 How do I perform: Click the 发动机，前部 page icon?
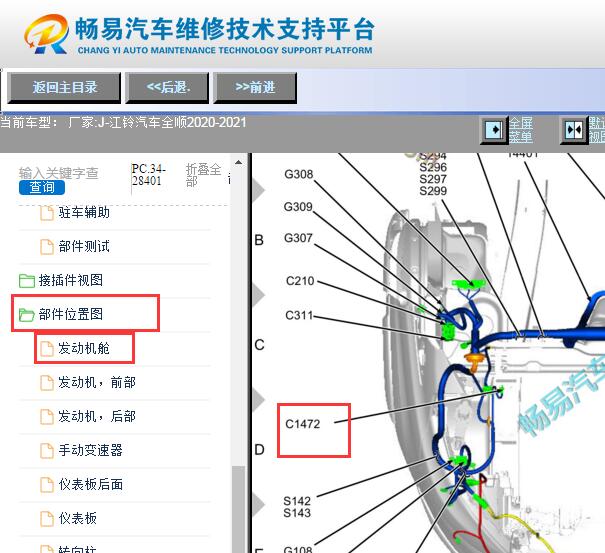[47, 382]
